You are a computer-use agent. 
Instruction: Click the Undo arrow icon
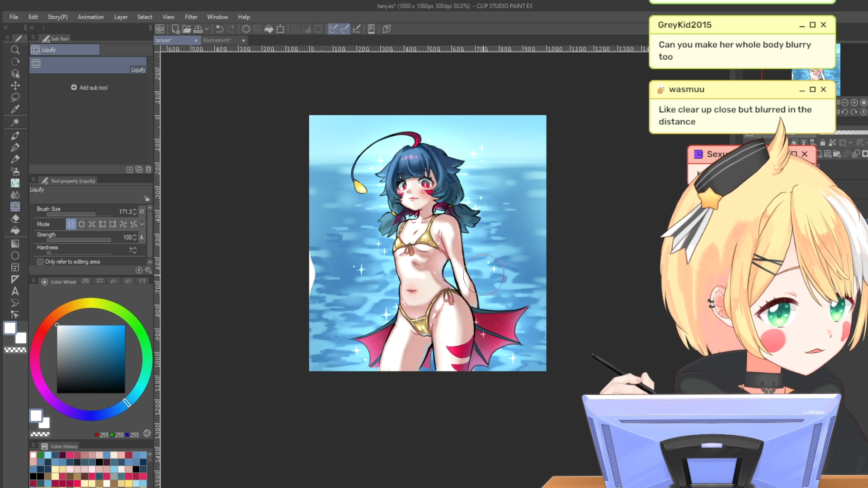click(219, 29)
